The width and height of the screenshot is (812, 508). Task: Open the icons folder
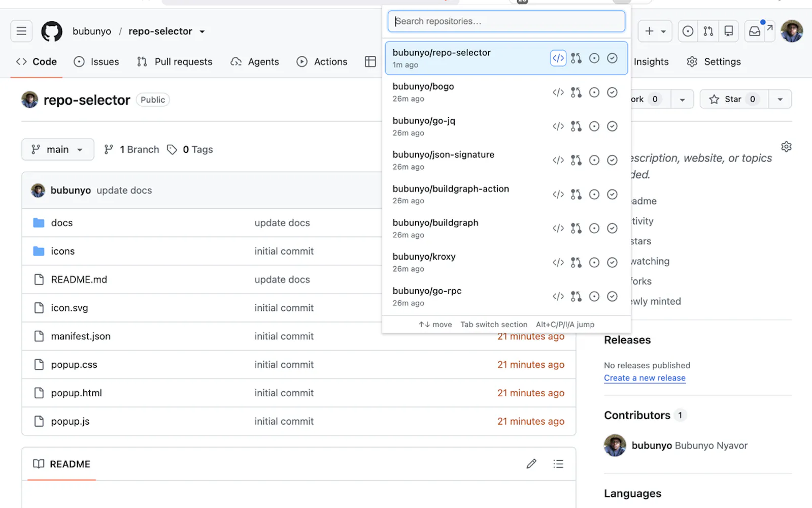coord(63,251)
